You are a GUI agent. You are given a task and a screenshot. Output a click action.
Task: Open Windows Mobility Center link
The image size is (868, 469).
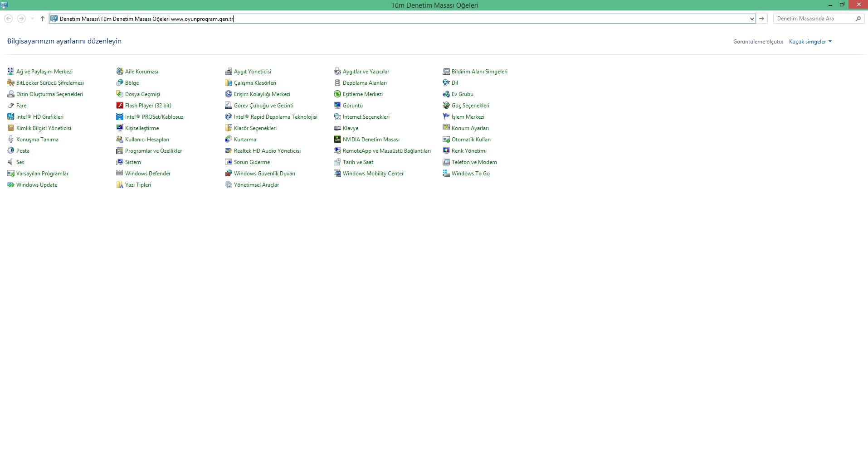373,174
